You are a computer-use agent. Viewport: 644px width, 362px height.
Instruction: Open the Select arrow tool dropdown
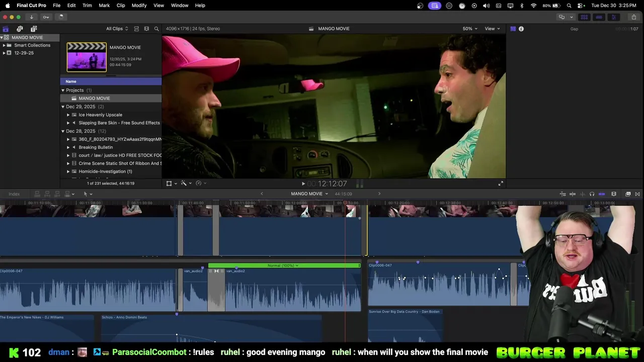pyautogui.click(x=88, y=194)
